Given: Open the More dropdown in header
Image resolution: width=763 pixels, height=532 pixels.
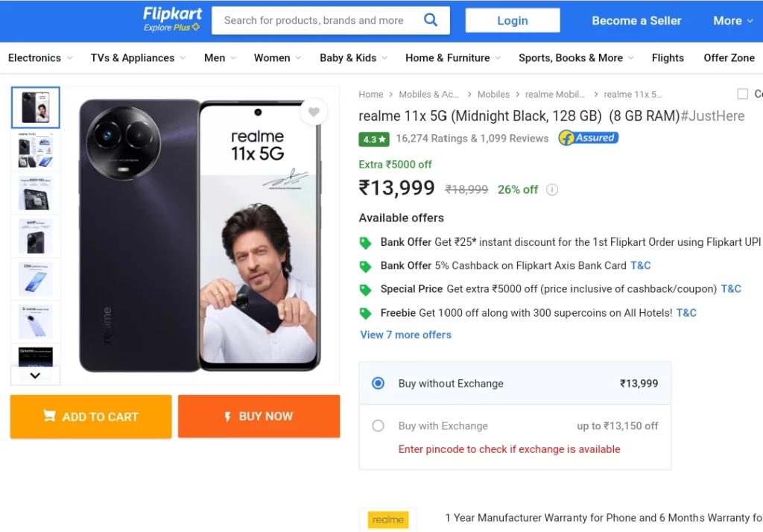Looking at the screenshot, I should (733, 20).
